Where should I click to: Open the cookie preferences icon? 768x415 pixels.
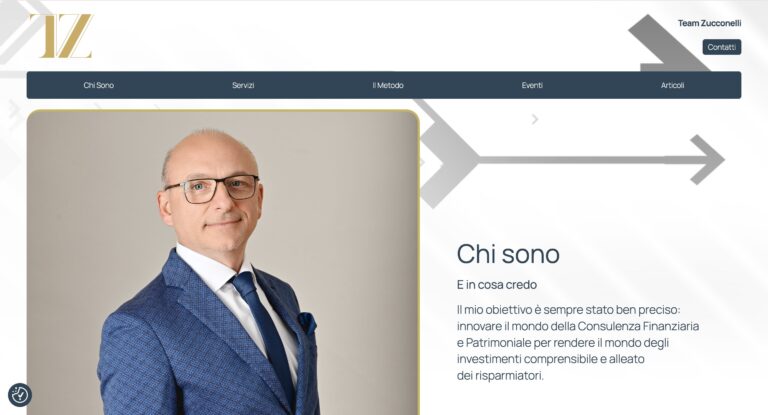[20, 394]
